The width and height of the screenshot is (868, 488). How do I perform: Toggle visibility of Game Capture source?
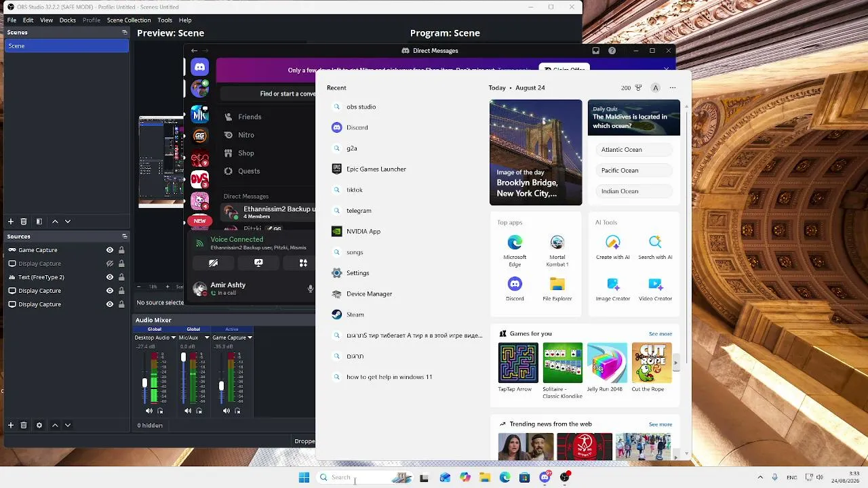(x=110, y=250)
